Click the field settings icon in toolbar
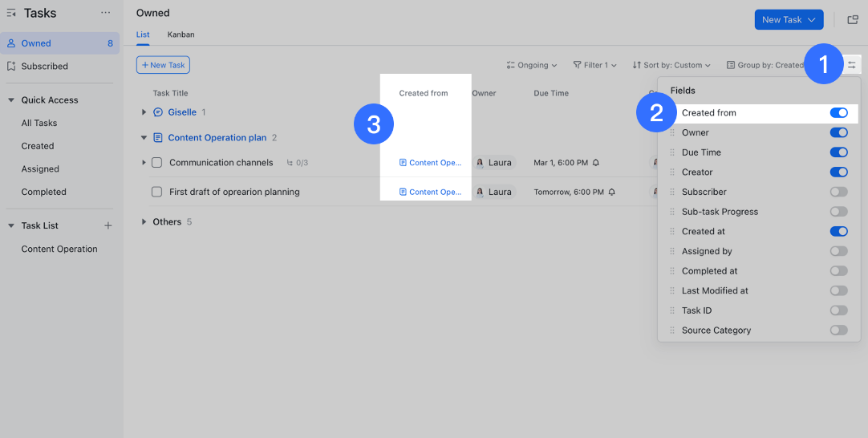The image size is (868, 438). (852, 65)
